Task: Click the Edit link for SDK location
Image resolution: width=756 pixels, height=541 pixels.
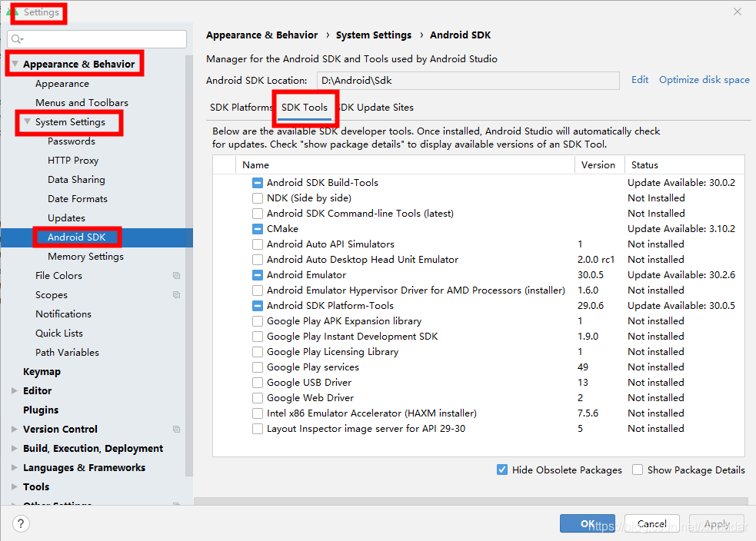Action: pos(640,80)
